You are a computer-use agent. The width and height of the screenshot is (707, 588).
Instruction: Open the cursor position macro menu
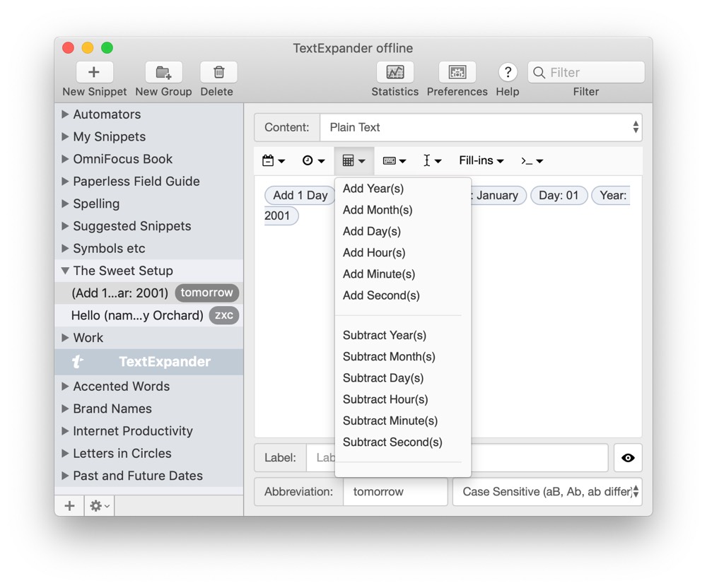[433, 160]
